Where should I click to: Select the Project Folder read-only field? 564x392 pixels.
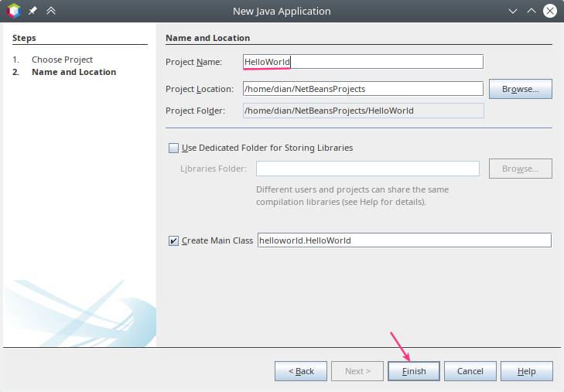point(363,111)
